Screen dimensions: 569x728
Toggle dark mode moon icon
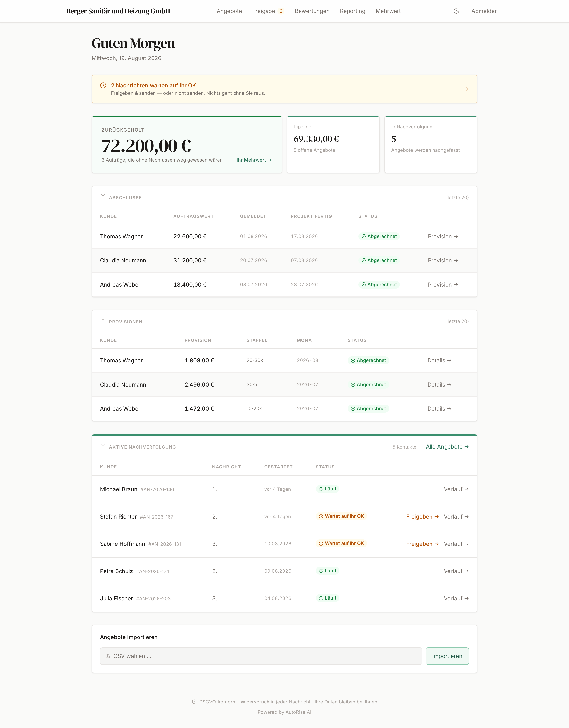[x=456, y=11]
